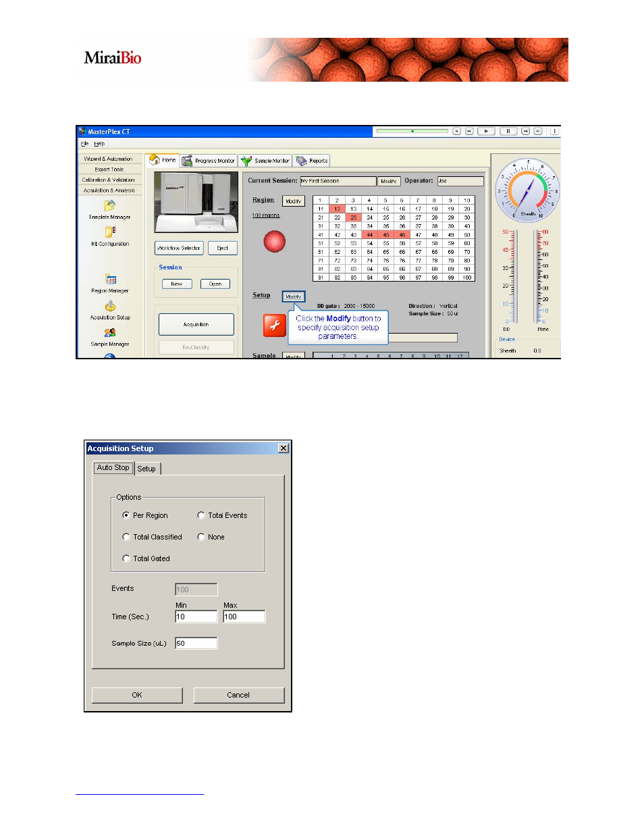Close the Acquisition Setup dialog
The image size is (644, 834).
284,448
